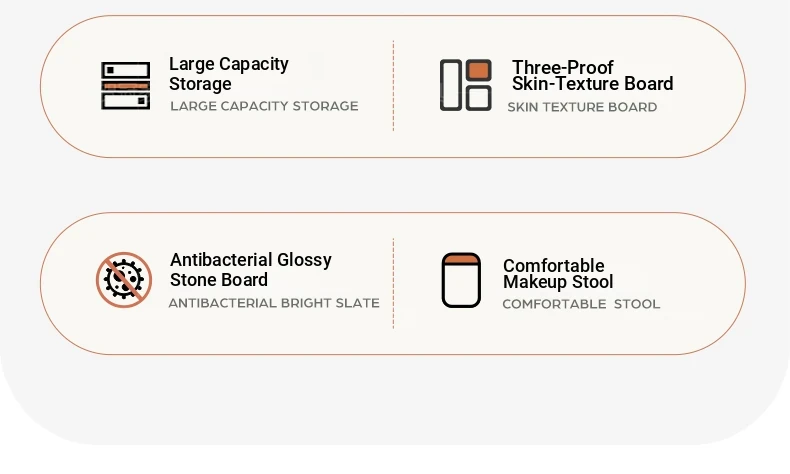
Task: Click the SKIN TEXTURE BOARD subtitle
Action: coord(582,107)
